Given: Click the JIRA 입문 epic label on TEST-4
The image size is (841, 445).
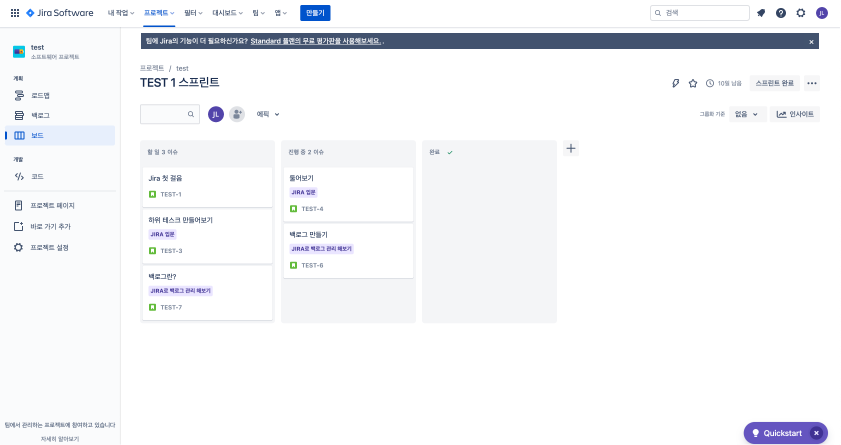Looking at the screenshot, I should (x=304, y=192).
